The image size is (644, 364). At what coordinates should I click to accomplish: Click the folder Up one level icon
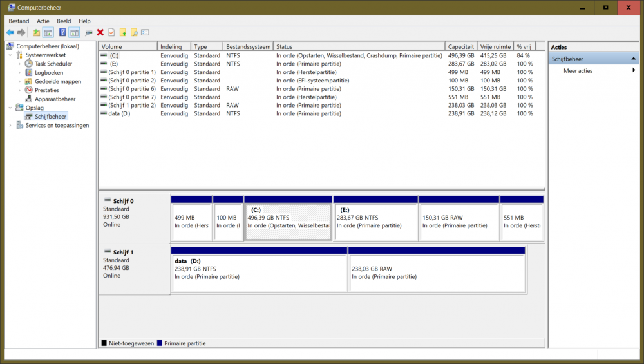point(36,32)
